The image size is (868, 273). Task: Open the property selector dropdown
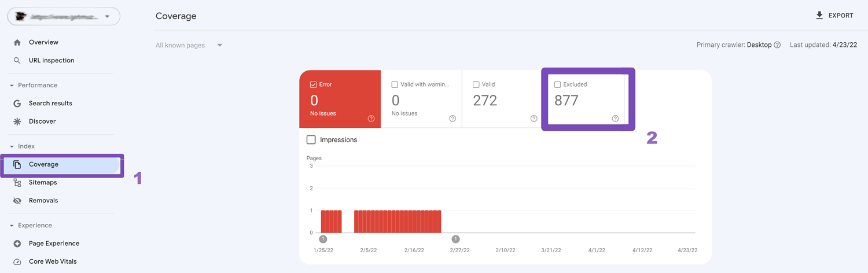click(x=107, y=17)
